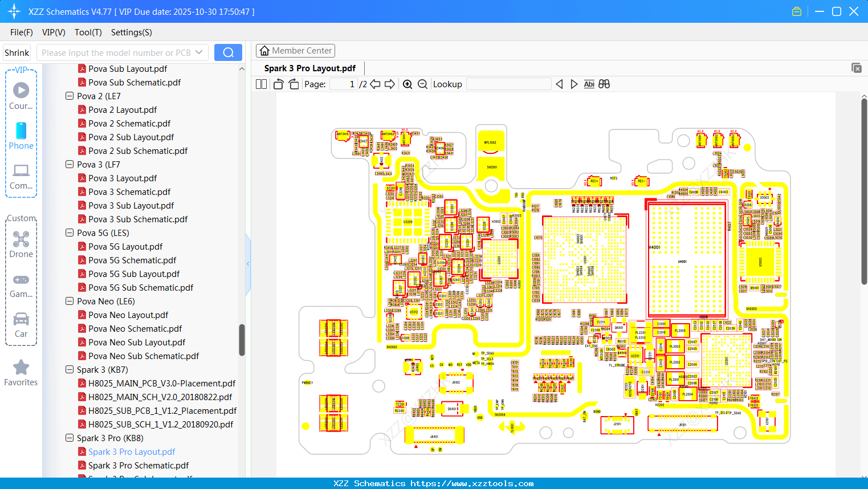Click the Favorites star icon
Screen dimensions: 868x489
pos(21,368)
